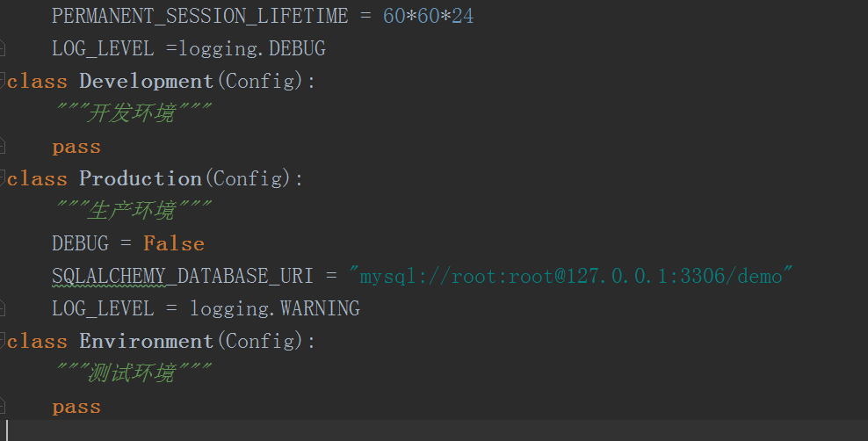Collapse the Development class fold marker
The width and height of the screenshot is (868, 441).
3,80
